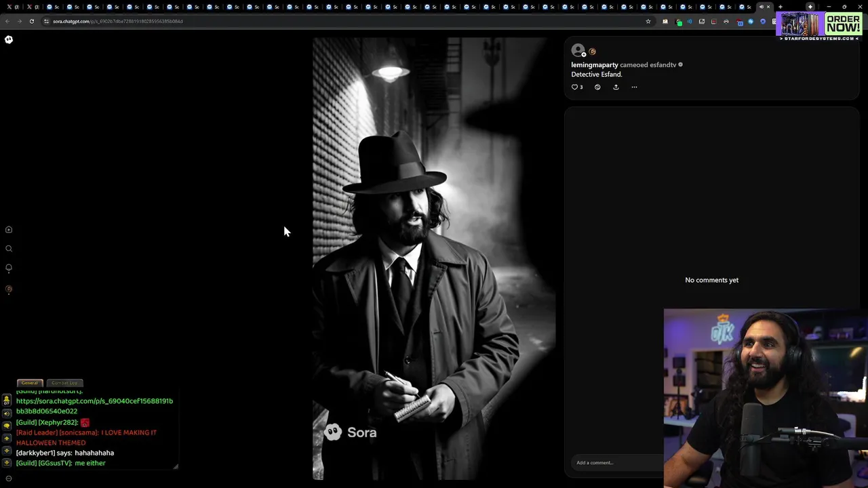Open the post's three-dot more menu

point(634,87)
